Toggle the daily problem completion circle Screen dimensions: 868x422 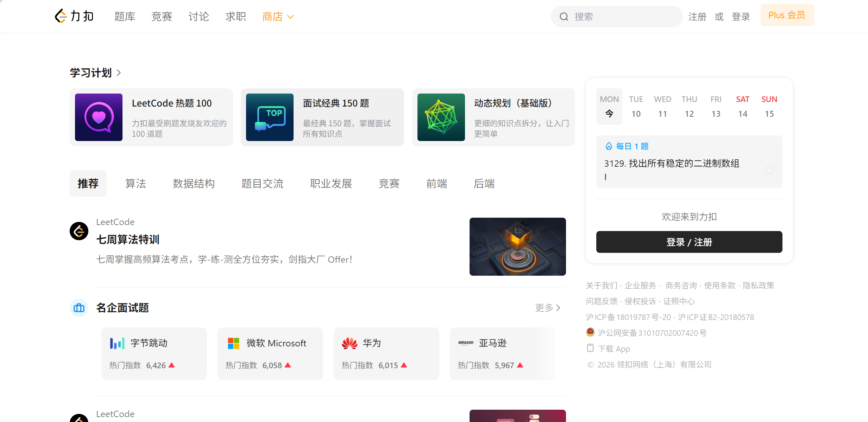coord(770,170)
